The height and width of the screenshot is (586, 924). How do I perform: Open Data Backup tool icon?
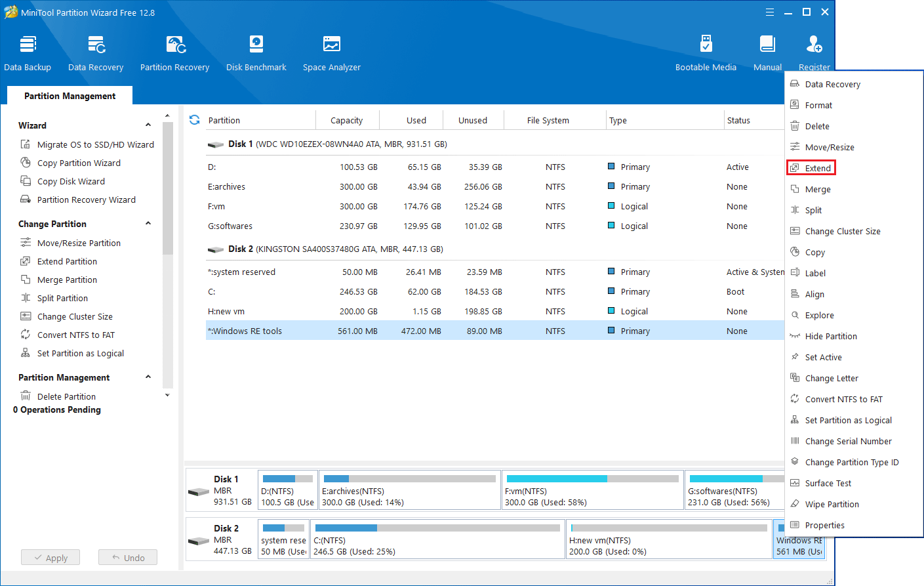(x=28, y=45)
